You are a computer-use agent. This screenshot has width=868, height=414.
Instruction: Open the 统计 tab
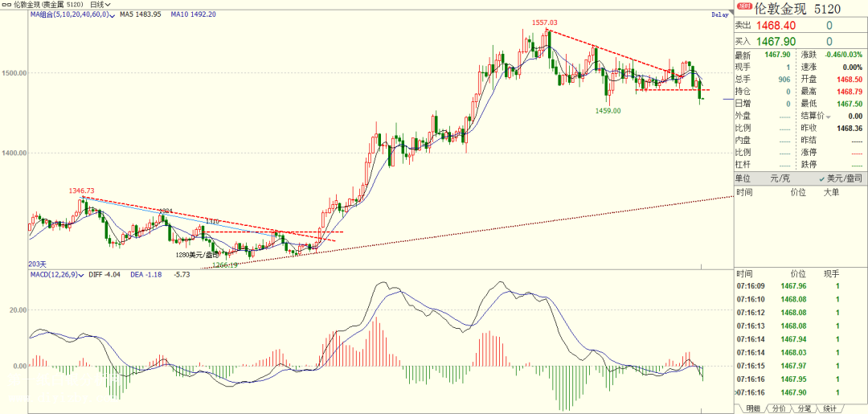click(828, 408)
